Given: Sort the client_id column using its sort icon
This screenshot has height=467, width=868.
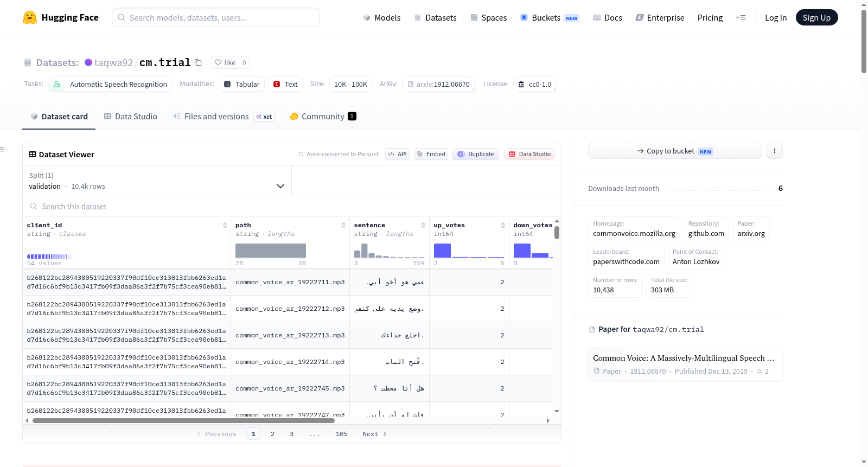Looking at the screenshot, I should 225,225.
